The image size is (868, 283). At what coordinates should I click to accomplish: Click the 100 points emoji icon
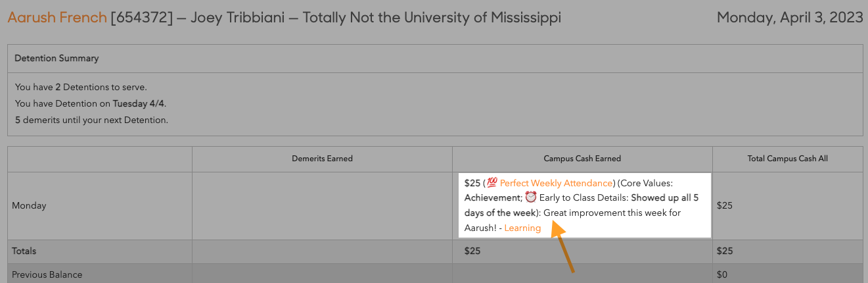click(492, 183)
